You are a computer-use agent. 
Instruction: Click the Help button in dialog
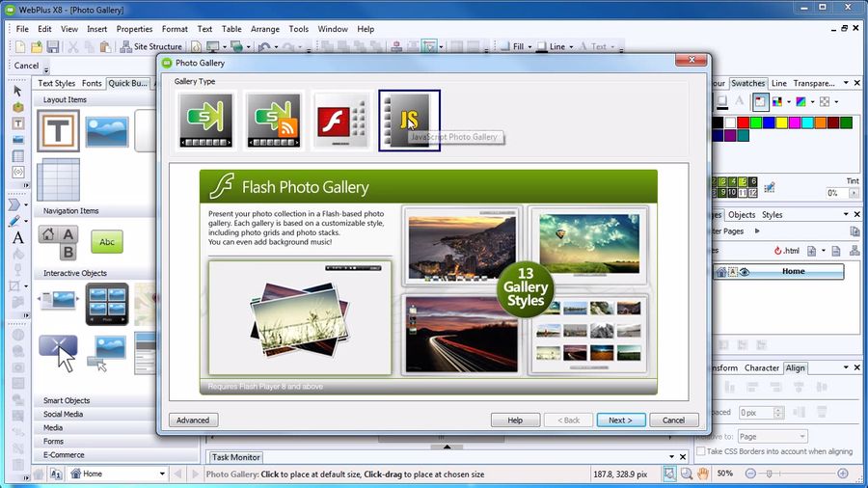[x=515, y=420]
